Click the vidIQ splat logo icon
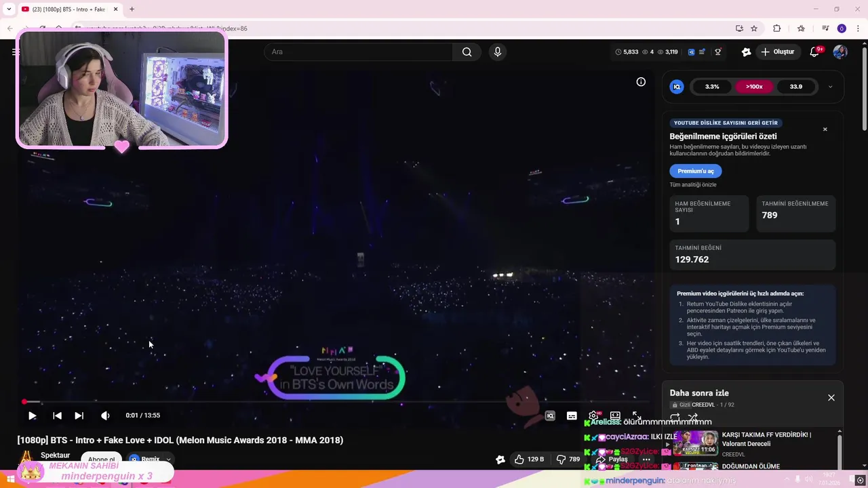The height and width of the screenshot is (488, 868). (746, 52)
